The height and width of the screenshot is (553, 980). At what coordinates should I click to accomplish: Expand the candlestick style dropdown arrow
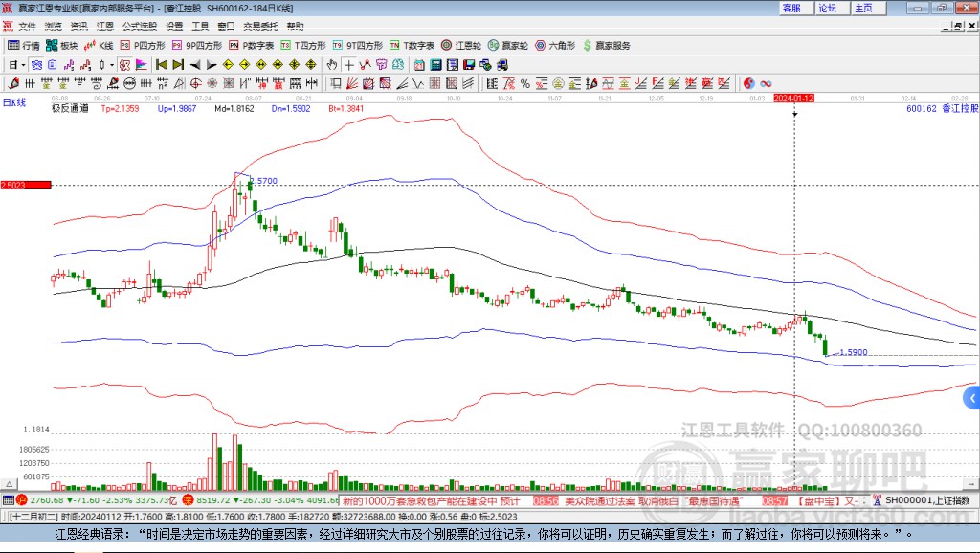click(112, 65)
